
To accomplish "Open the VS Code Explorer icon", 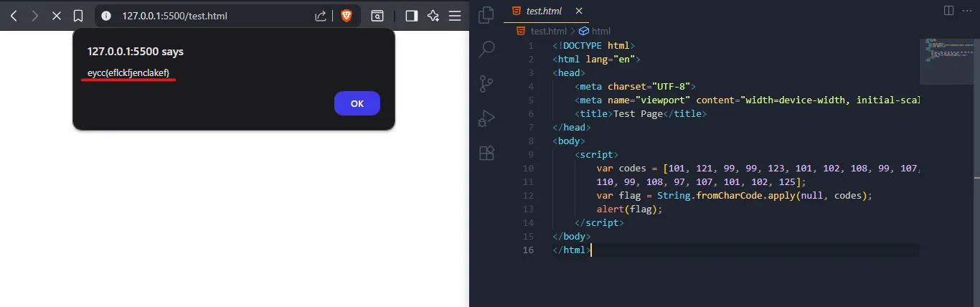I will [x=486, y=14].
